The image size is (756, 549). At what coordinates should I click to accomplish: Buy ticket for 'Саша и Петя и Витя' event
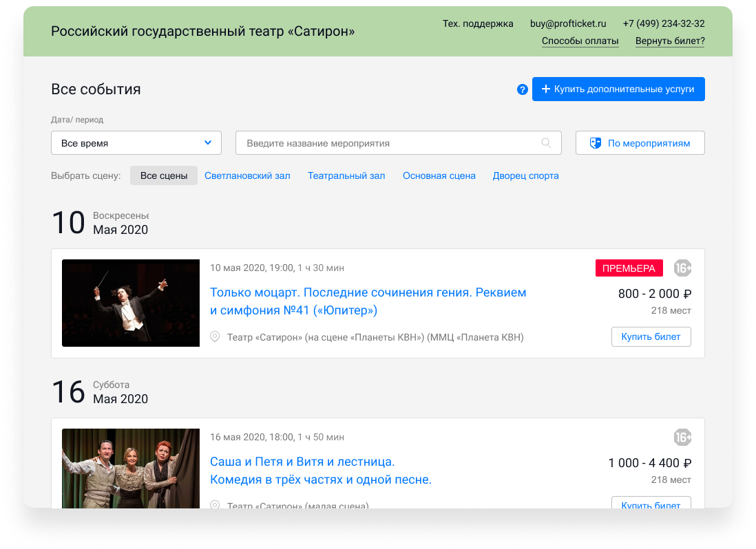(651, 503)
